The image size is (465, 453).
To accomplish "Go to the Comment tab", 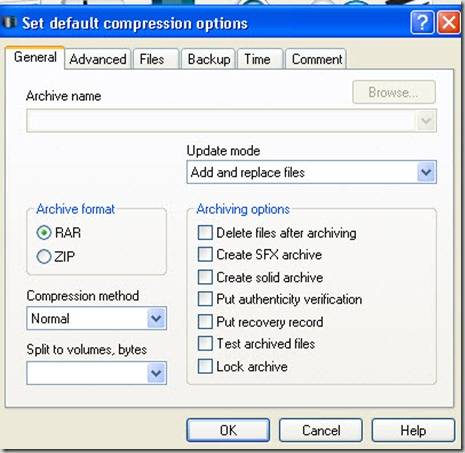I will 317,59.
